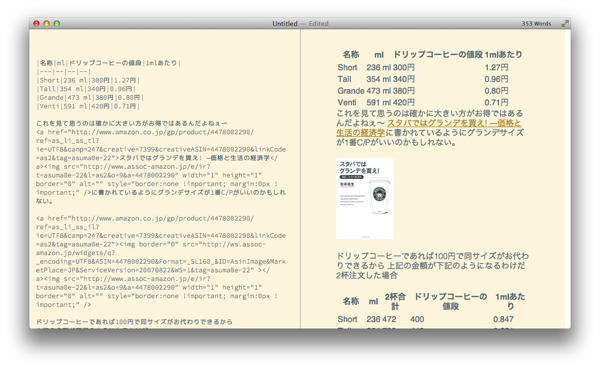Minimize the window with the yellow button
This screenshot has width=600, height=369.
[47, 24]
